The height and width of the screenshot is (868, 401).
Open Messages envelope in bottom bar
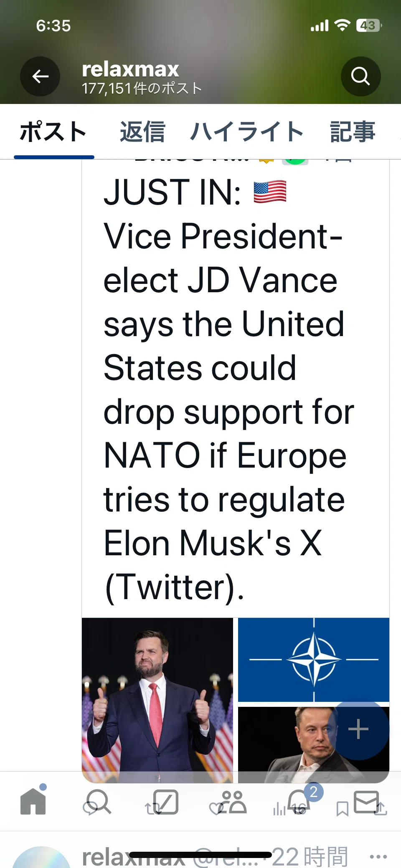366,802
